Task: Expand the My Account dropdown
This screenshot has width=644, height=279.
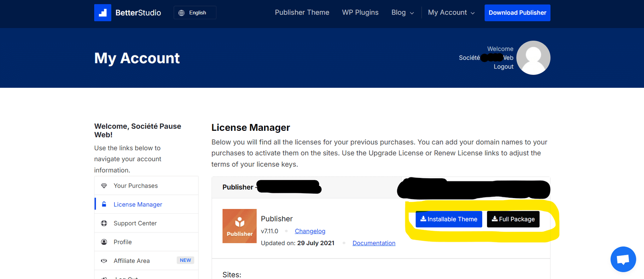Action: 451,12
